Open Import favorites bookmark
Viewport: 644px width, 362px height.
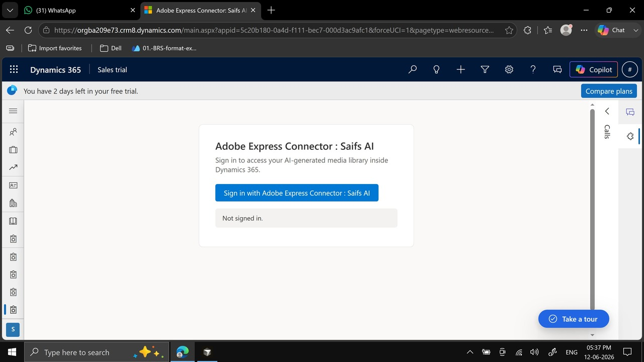point(55,48)
